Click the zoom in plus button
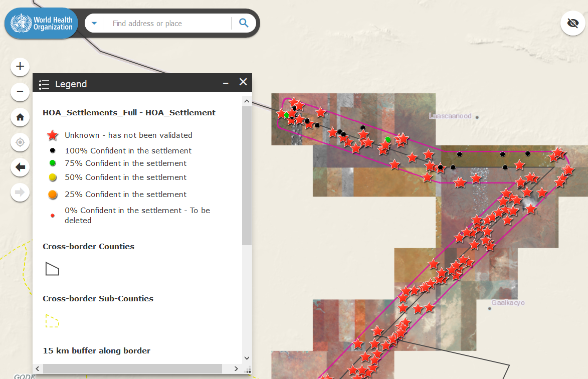588x379 pixels. (x=20, y=66)
